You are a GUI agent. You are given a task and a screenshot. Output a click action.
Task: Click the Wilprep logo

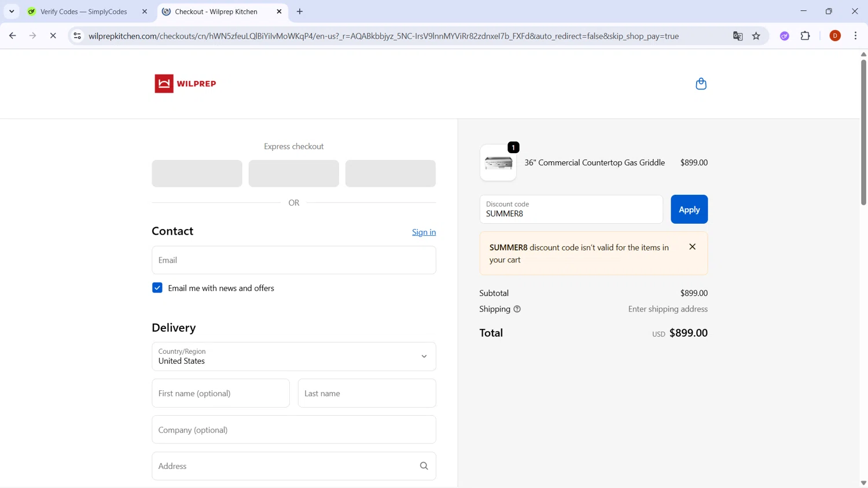click(x=185, y=84)
